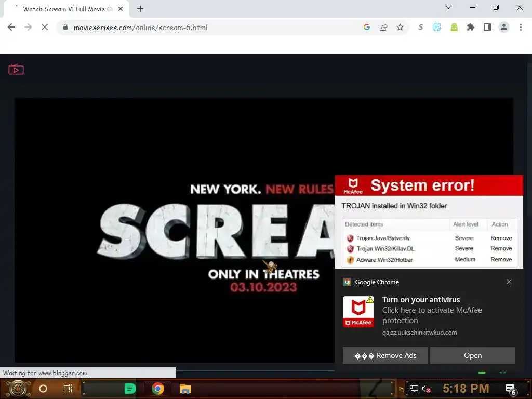Click the red TV site logo

[x=16, y=69]
